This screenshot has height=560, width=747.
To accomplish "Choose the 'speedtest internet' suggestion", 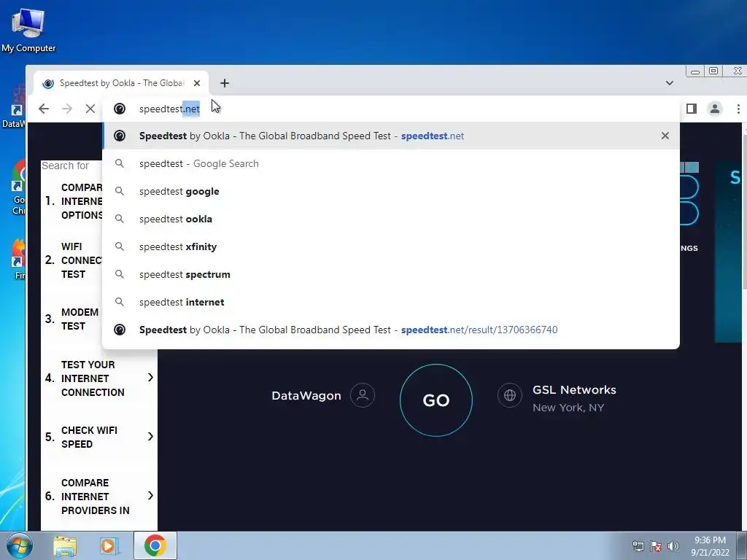I will pyautogui.click(x=391, y=301).
